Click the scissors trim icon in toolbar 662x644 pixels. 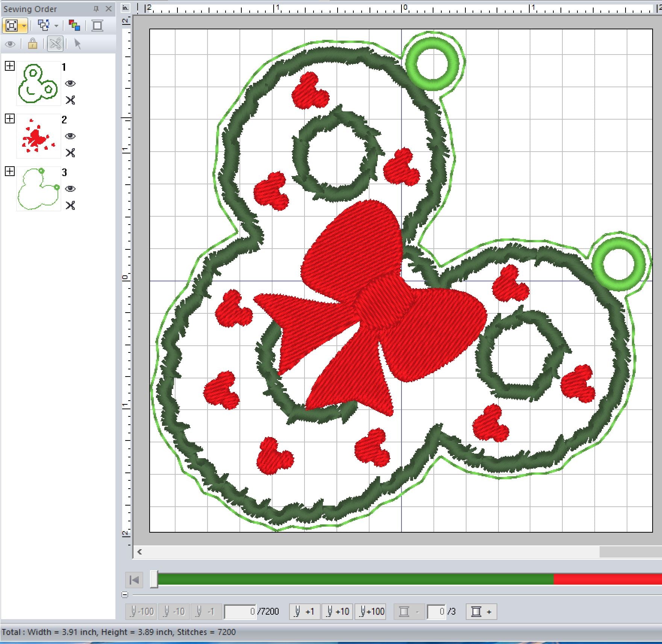click(55, 44)
